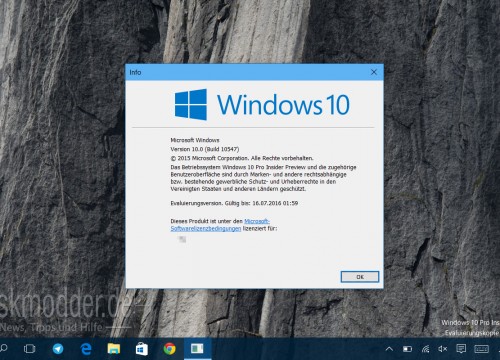The width and height of the screenshot is (500, 360).
Task: Open the search magnifier on taskbar
Action: pyautogui.click(x=3, y=349)
